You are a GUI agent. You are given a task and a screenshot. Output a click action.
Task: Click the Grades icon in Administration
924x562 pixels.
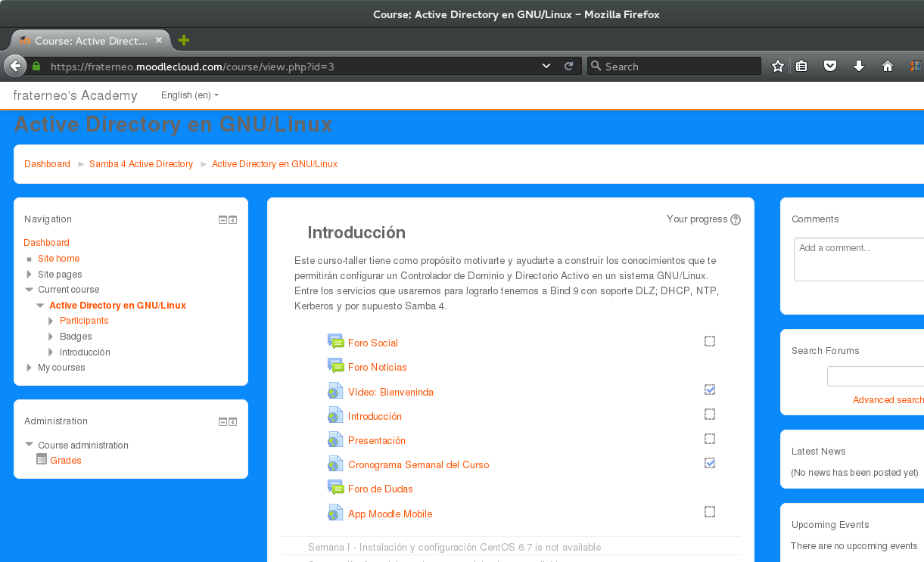(42, 459)
